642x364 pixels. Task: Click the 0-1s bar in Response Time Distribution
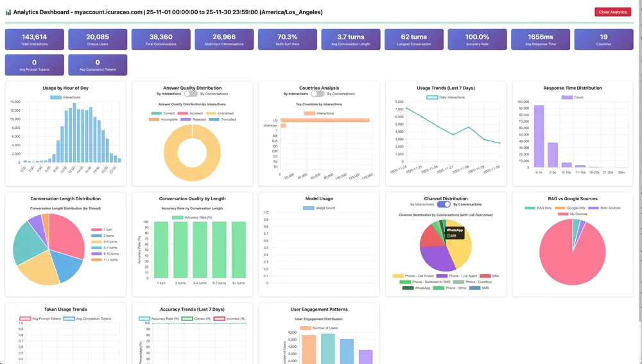tap(539, 136)
